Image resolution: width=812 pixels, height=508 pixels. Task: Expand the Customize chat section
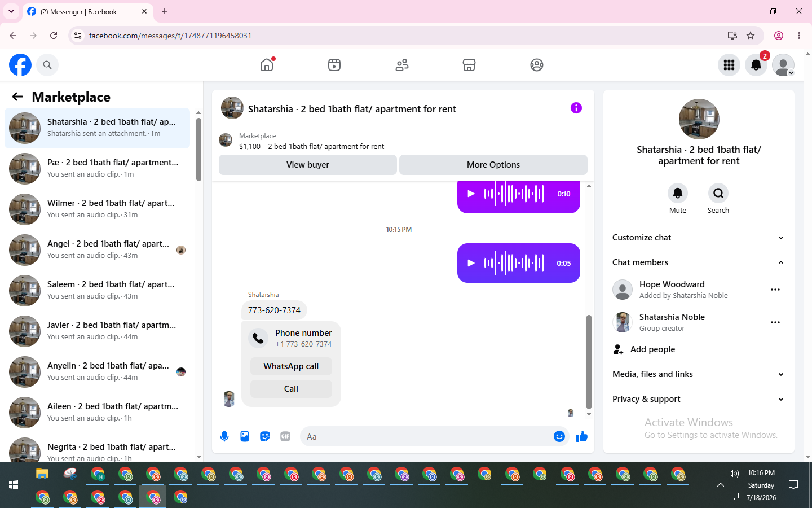tap(699, 238)
